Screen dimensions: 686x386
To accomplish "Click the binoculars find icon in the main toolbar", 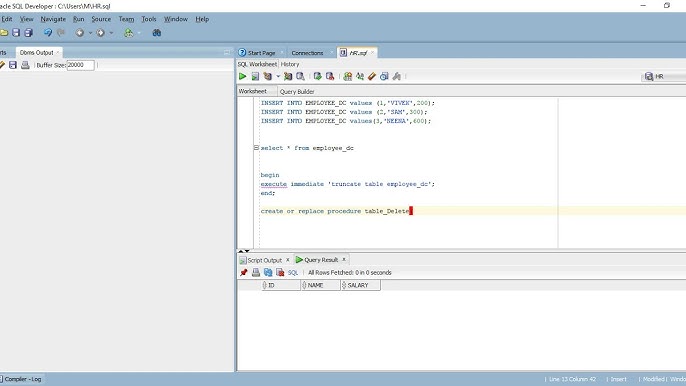I will click(156, 32).
